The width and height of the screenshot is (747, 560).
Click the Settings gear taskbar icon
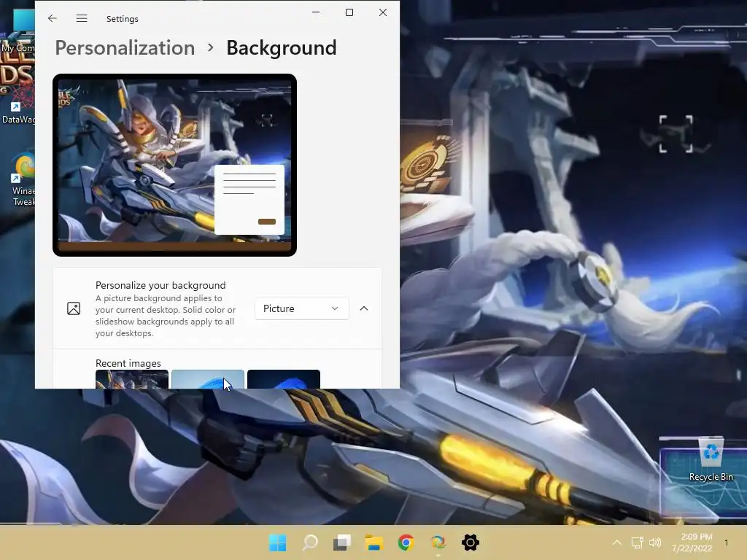471,542
